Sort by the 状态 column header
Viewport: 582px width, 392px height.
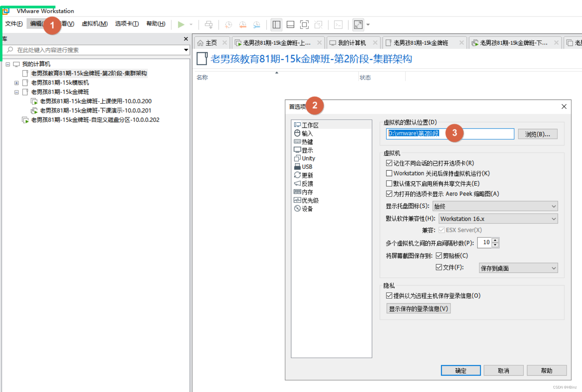click(x=365, y=77)
